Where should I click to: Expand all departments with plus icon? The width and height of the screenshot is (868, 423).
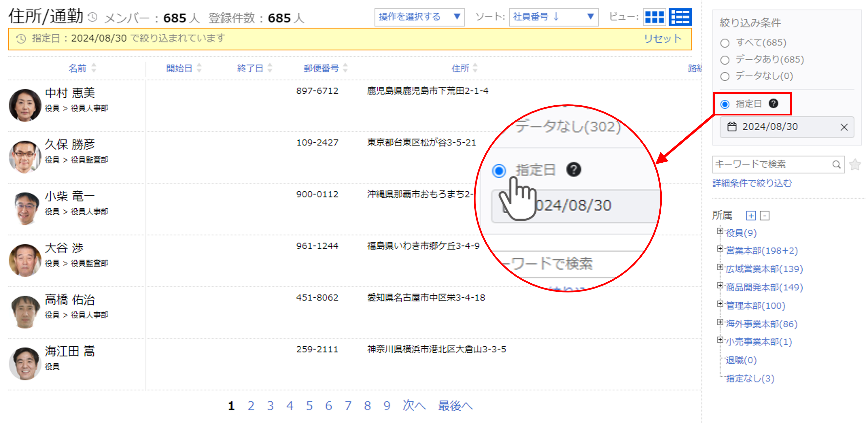[751, 215]
